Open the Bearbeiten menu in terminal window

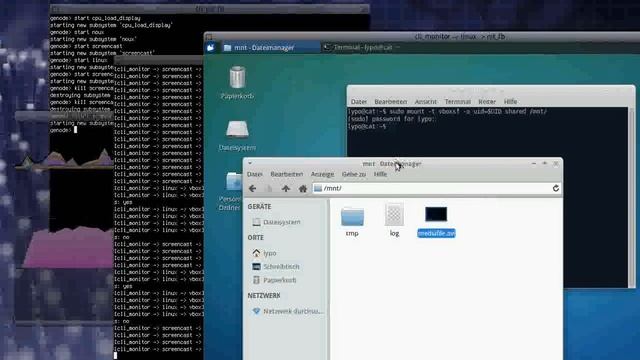click(x=391, y=102)
